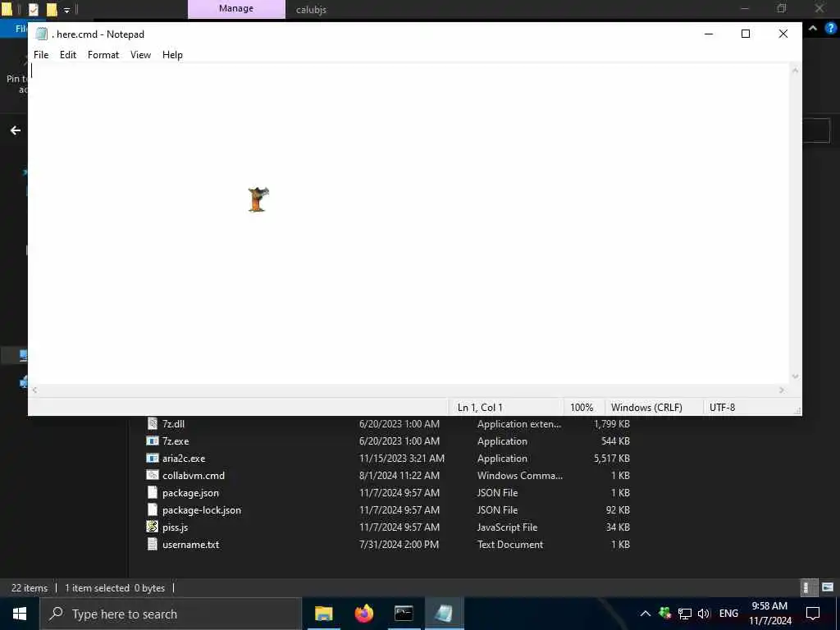Select the piss.js file icon
Viewport: 840px width, 630px height.
[153, 527]
